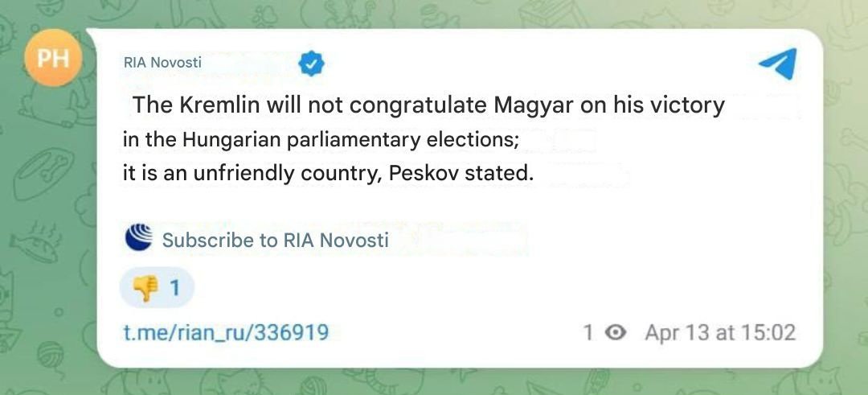Screen dimensions: 868x395
Task: Click the blue verified checkmark badge
Action: [311, 64]
